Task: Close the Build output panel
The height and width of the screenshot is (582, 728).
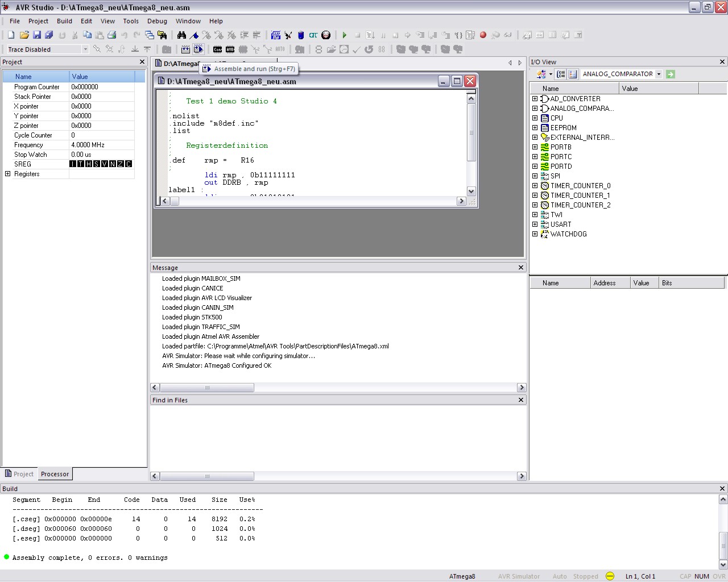Action: [x=722, y=488]
